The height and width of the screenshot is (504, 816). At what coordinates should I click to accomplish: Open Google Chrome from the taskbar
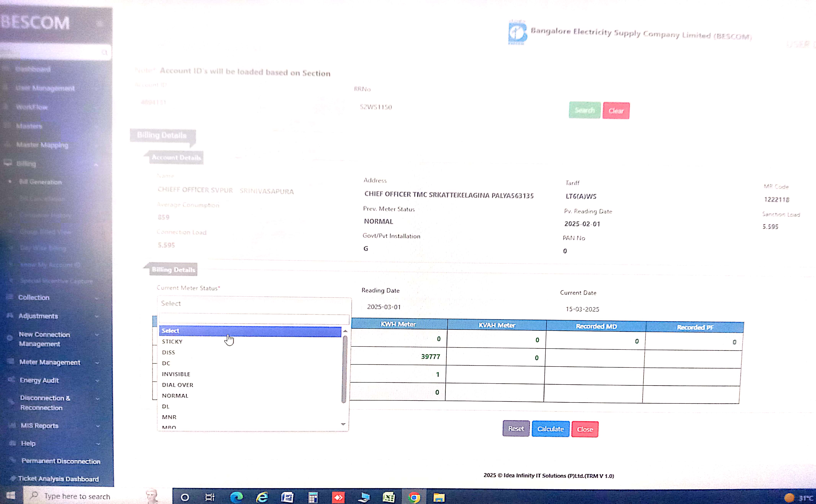[414, 498]
